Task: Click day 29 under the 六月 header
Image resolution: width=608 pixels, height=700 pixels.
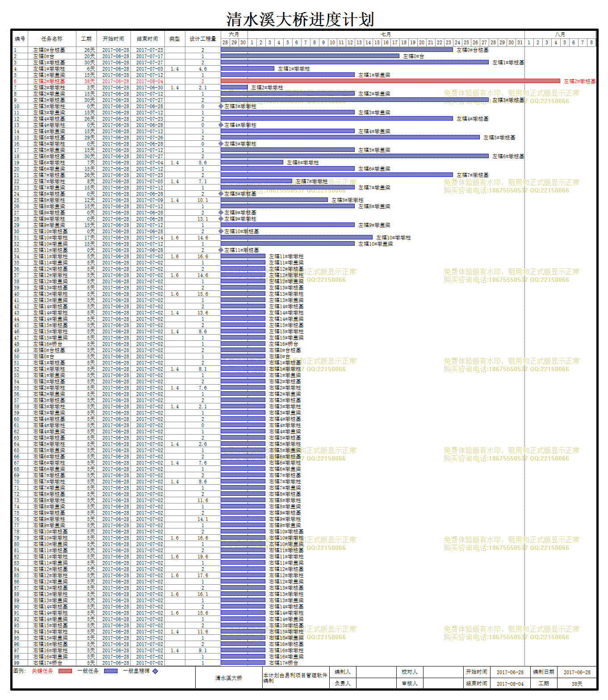Action: 234,42
